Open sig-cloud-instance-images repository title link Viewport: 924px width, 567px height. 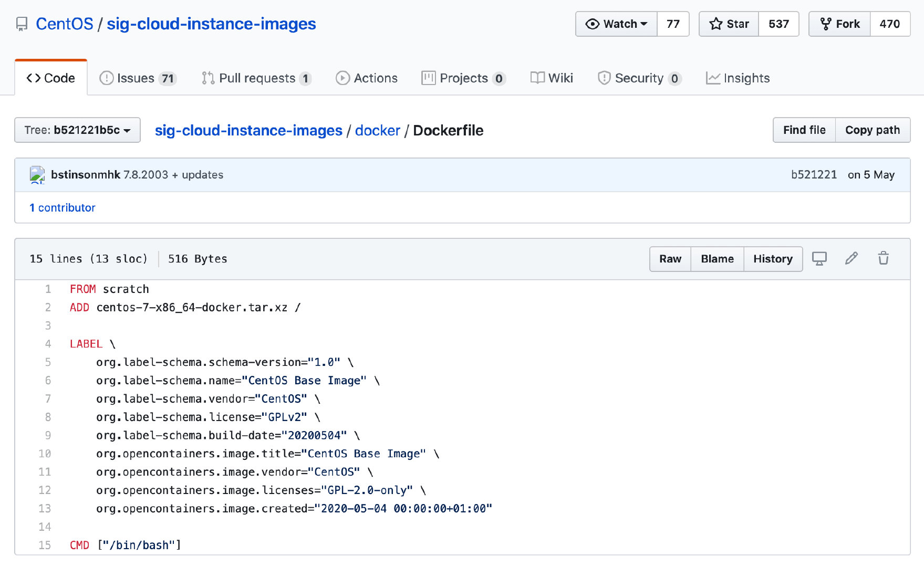click(x=211, y=24)
